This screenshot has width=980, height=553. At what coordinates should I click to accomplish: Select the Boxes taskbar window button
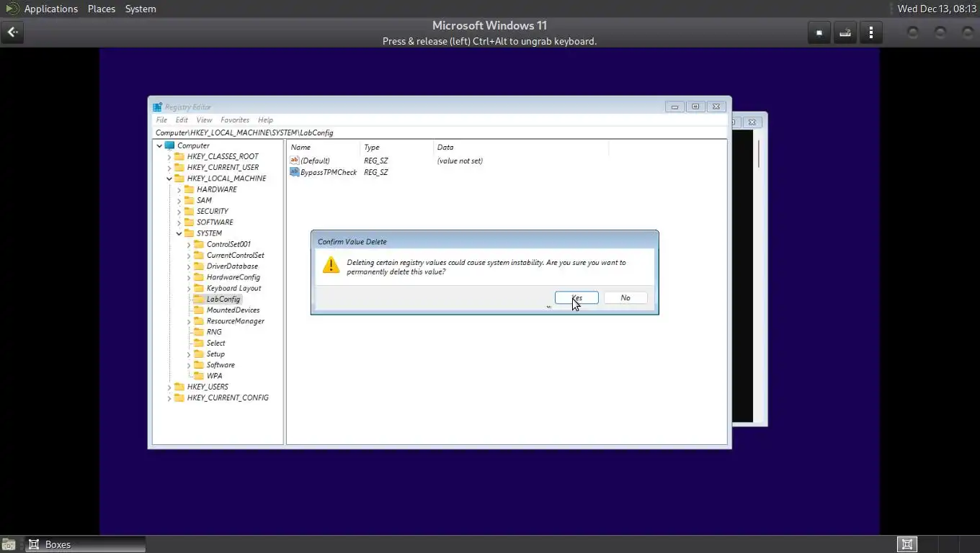click(x=85, y=544)
